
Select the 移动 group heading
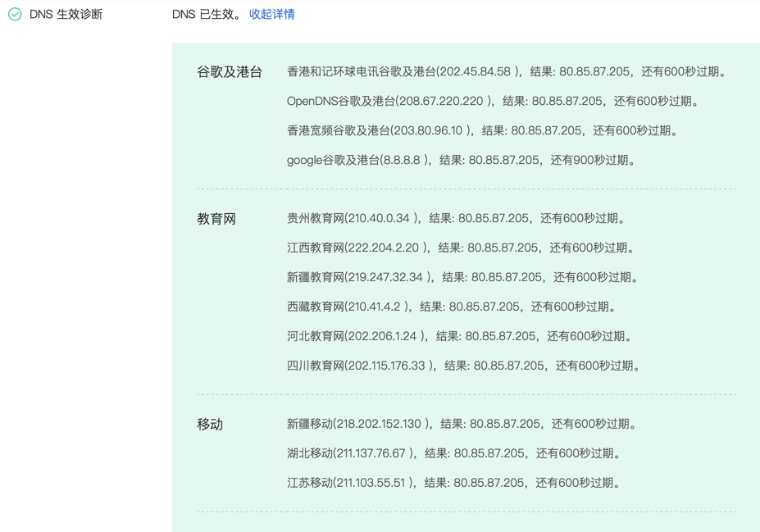(x=210, y=425)
